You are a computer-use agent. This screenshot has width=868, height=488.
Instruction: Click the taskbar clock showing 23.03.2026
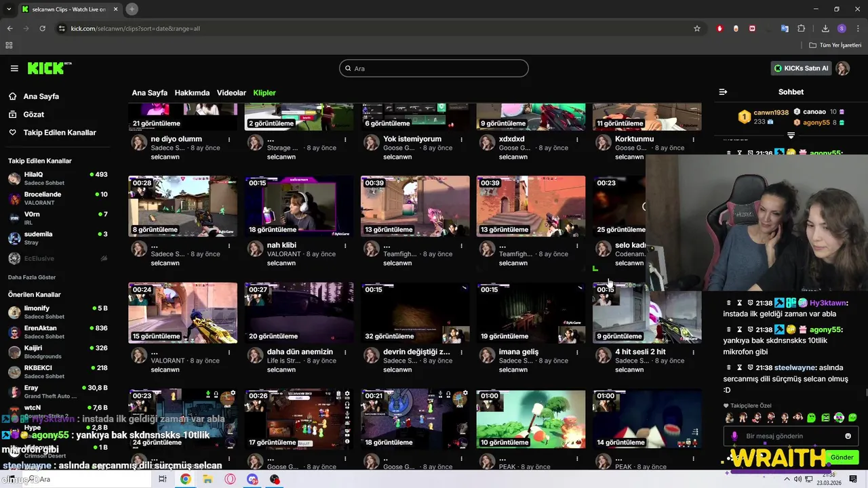(829, 479)
